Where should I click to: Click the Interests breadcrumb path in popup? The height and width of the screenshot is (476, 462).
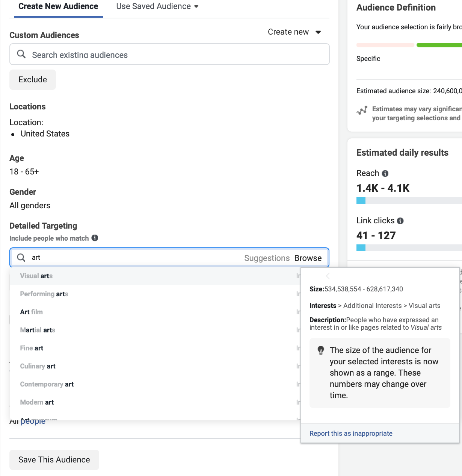(x=375, y=306)
